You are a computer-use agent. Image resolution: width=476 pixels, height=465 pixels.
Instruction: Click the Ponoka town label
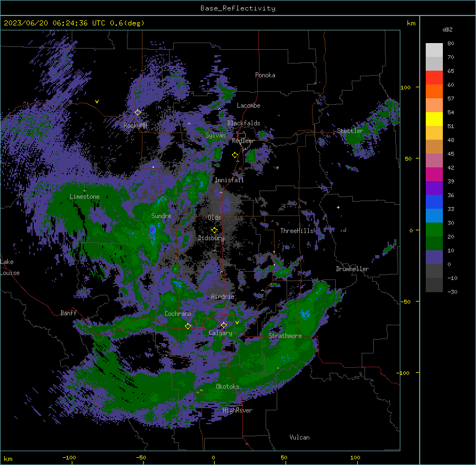(x=265, y=75)
